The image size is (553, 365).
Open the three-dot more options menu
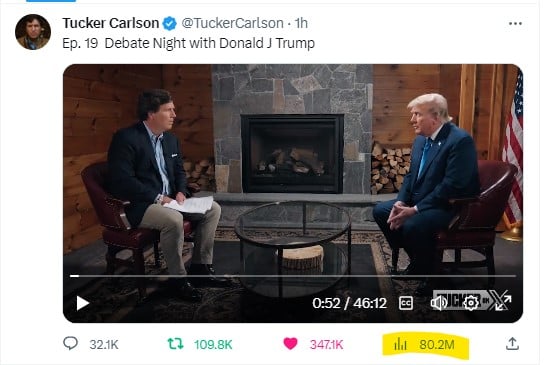[x=515, y=24]
